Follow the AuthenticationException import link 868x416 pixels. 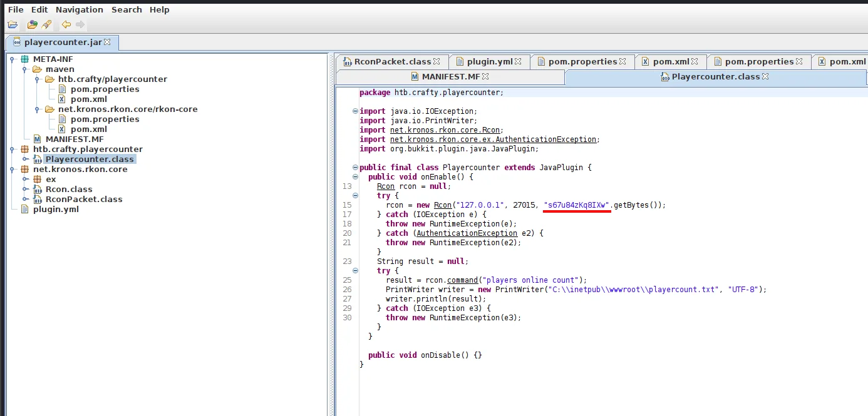494,140
